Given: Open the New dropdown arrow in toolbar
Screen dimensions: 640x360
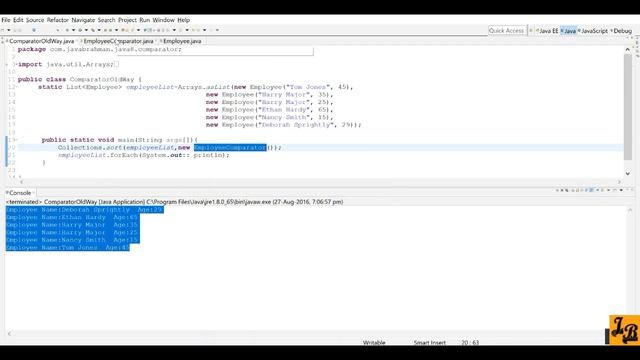Looking at the screenshot, I should pos(9,30).
